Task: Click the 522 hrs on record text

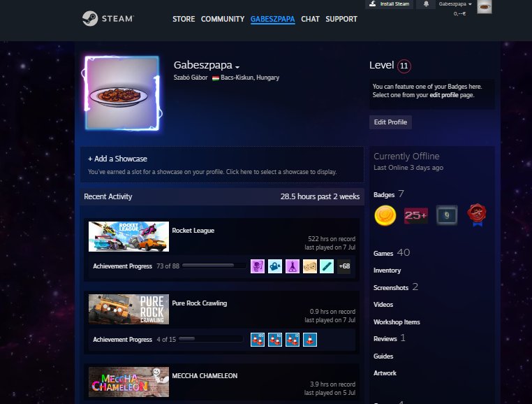Action: [332, 239]
